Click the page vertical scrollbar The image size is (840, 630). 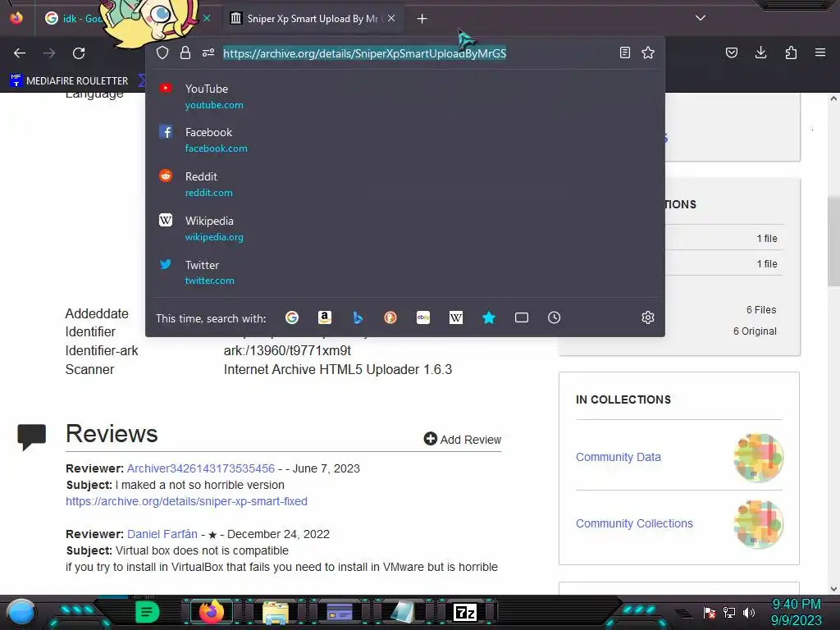click(833, 242)
